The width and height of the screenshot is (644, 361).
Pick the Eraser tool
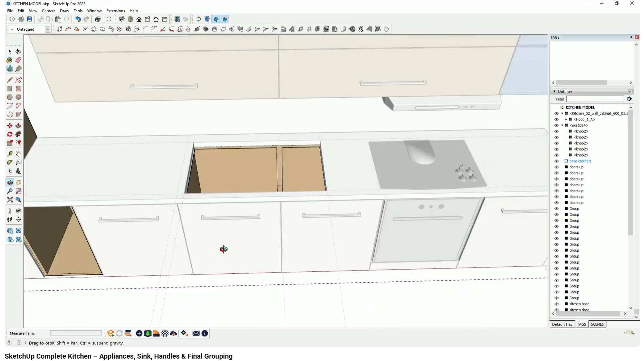click(18, 60)
